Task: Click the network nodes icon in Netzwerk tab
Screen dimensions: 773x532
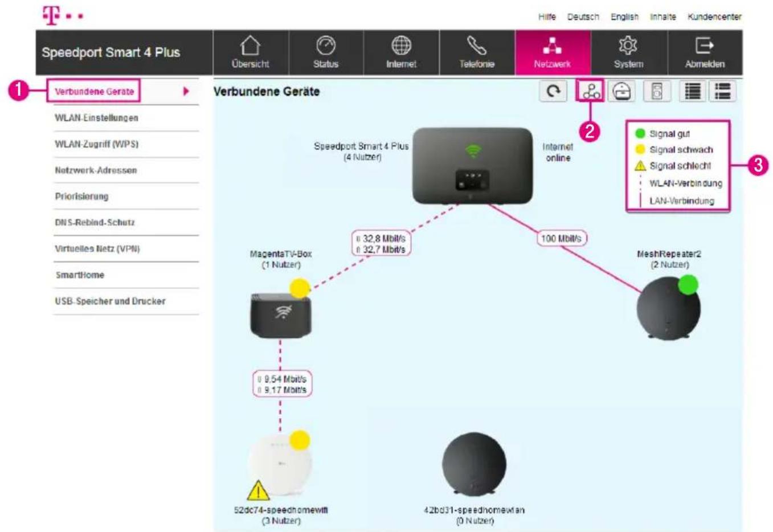Action: [x=552, y=46]
